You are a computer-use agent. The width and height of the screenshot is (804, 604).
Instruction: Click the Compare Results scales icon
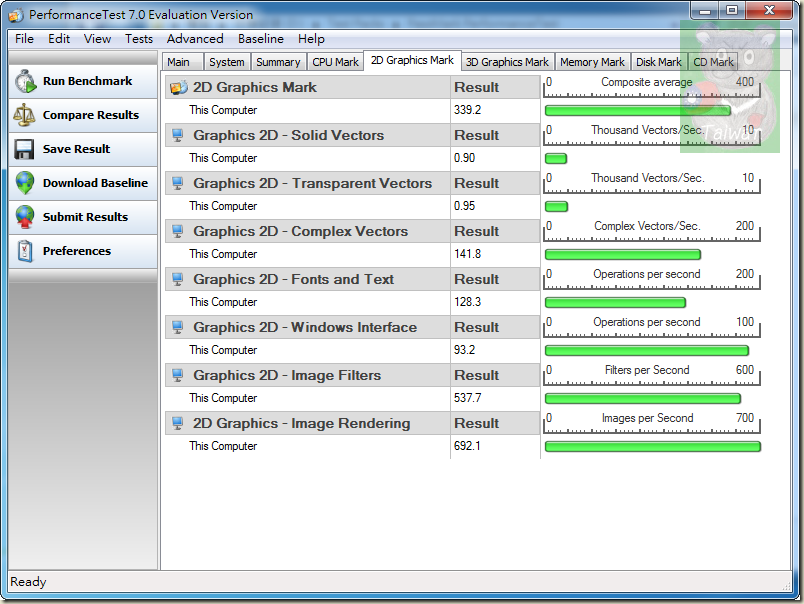pyautogui.click(x=25, y=115)
